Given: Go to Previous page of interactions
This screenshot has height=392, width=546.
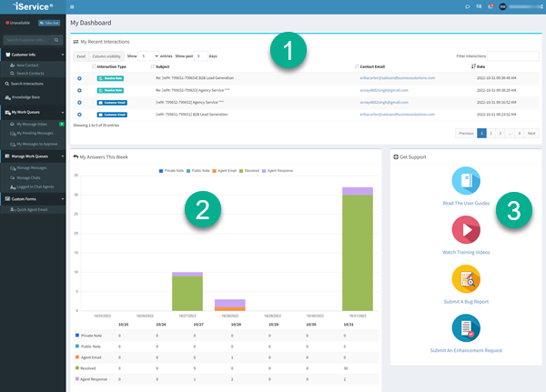Looking at the screenshot, I should pyautogui.click(x=466, y=134).
